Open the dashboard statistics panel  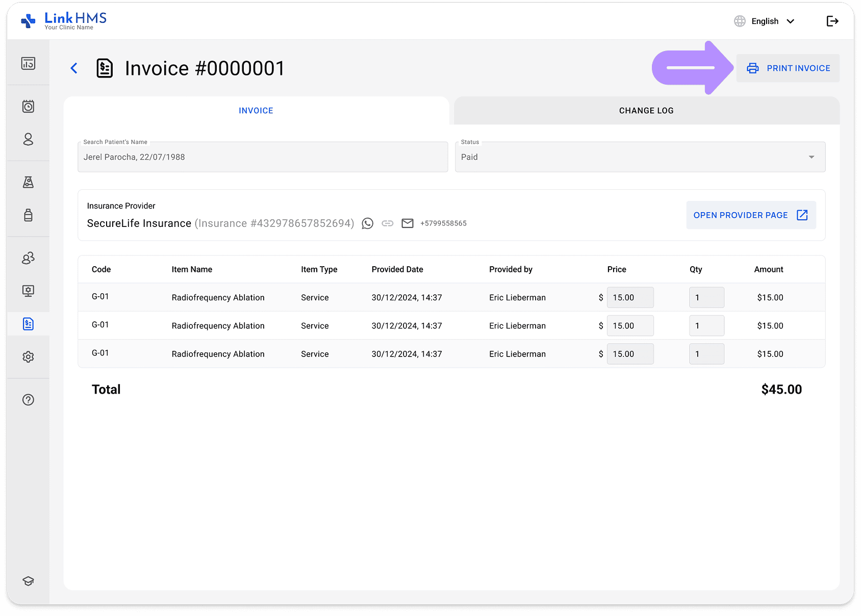point(28,63)
